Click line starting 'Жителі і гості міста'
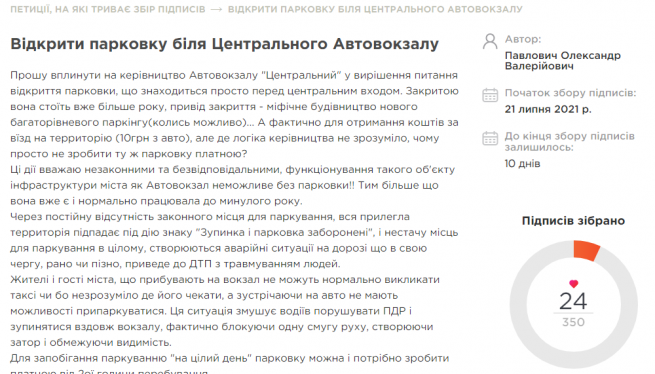 [225, 280]
